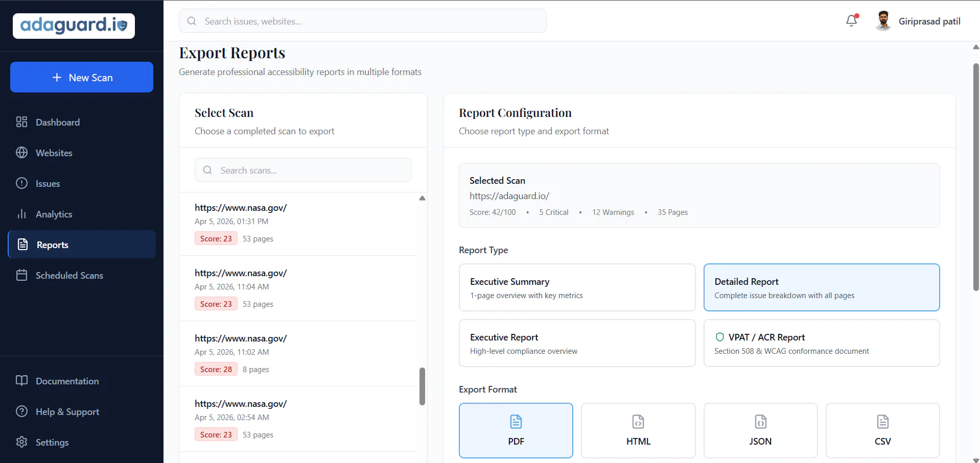Viewport: 980px width, 463px height.
Task: Go to Websites section
Action: [x=82, y=153]
